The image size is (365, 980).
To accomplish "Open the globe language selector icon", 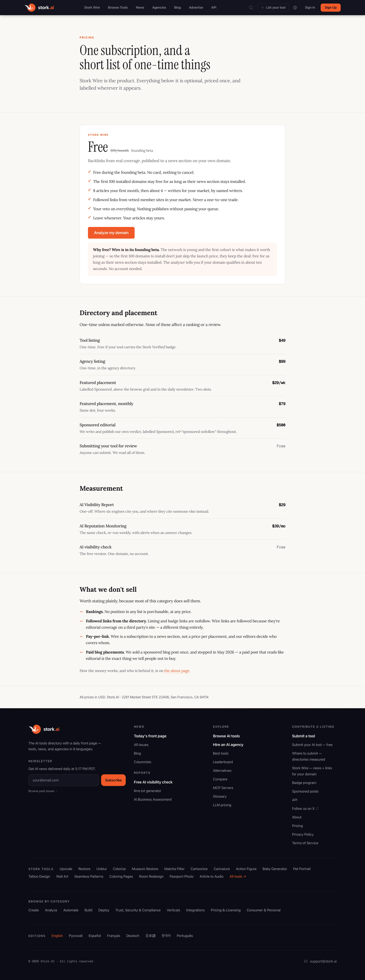I will pos(295,8).
